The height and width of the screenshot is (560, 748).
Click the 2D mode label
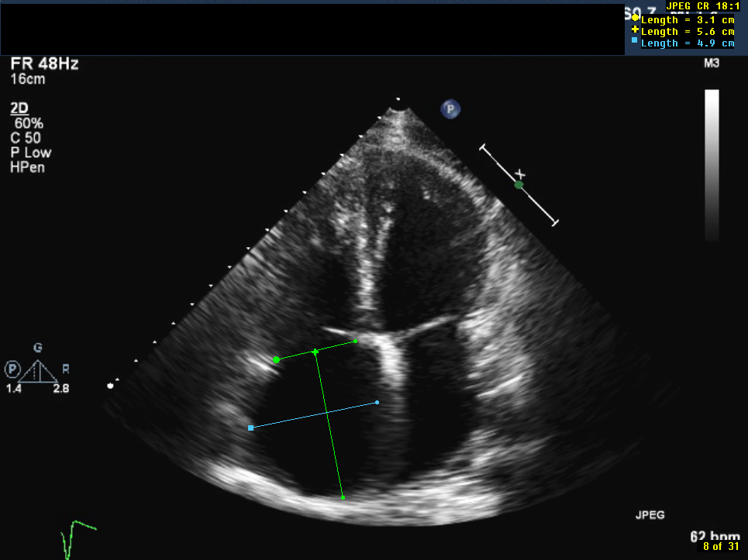point(19,108)
